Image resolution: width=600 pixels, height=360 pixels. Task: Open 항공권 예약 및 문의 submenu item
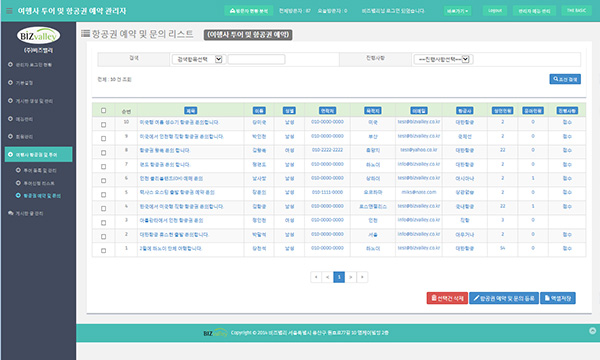point(42,195)
